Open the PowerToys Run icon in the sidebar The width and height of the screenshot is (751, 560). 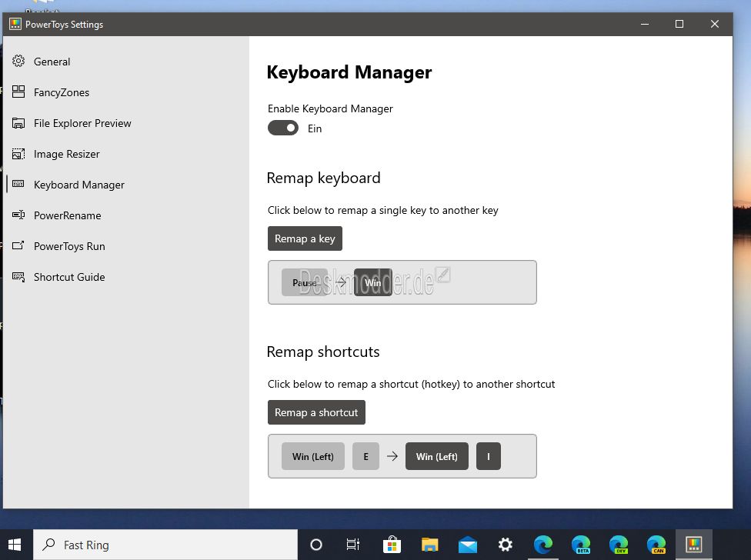tap(18, 245)
